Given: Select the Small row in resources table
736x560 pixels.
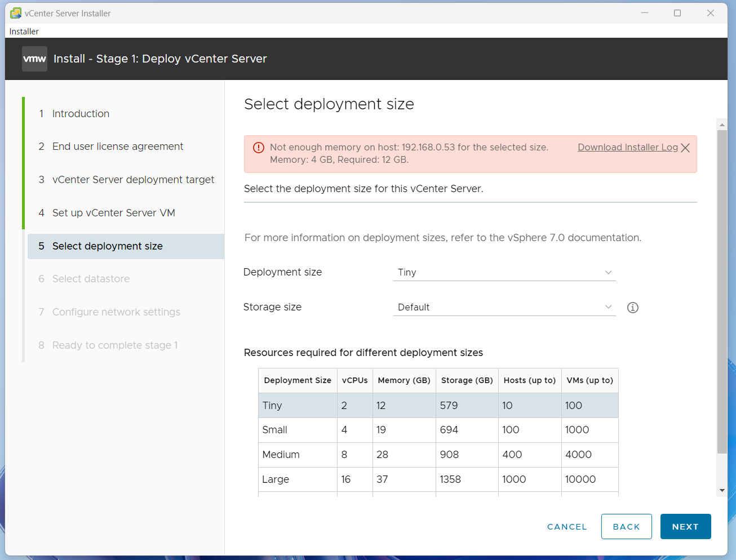Looking at the screenshot, I should pyautogui.click(x=438, y=430).
